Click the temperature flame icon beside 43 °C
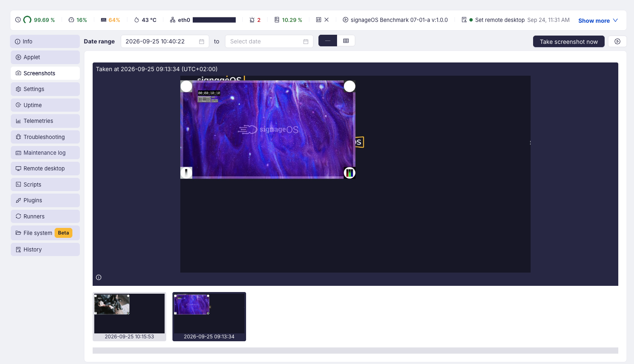Screen dimensions: 634x364 pyautogui.click(x=136, y=20)
